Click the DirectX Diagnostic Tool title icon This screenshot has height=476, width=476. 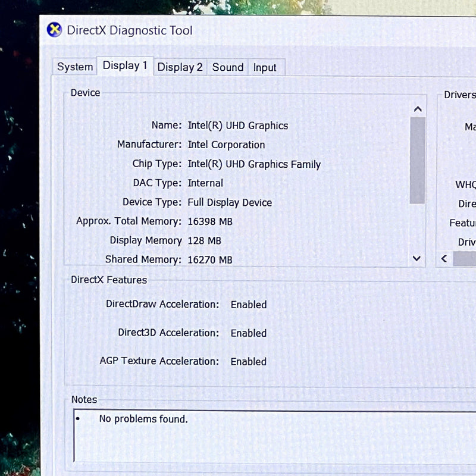coord(54,30)
